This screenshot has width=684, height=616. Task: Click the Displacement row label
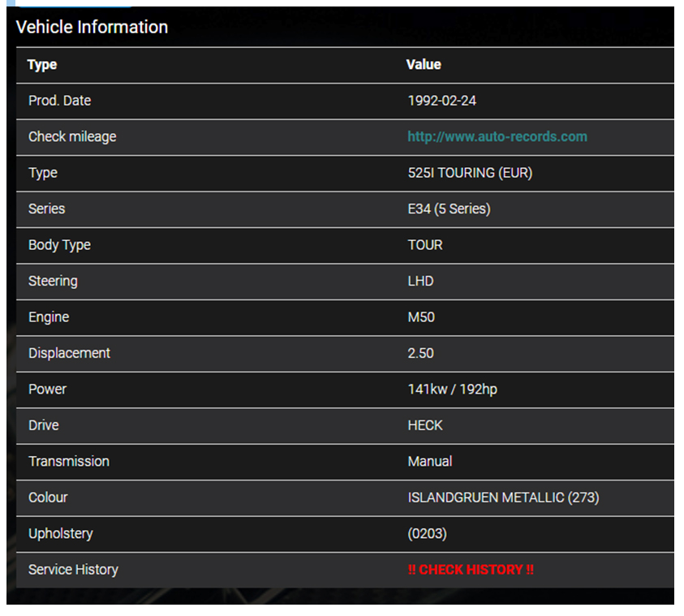pyautogui.click(x=69, y=353)
